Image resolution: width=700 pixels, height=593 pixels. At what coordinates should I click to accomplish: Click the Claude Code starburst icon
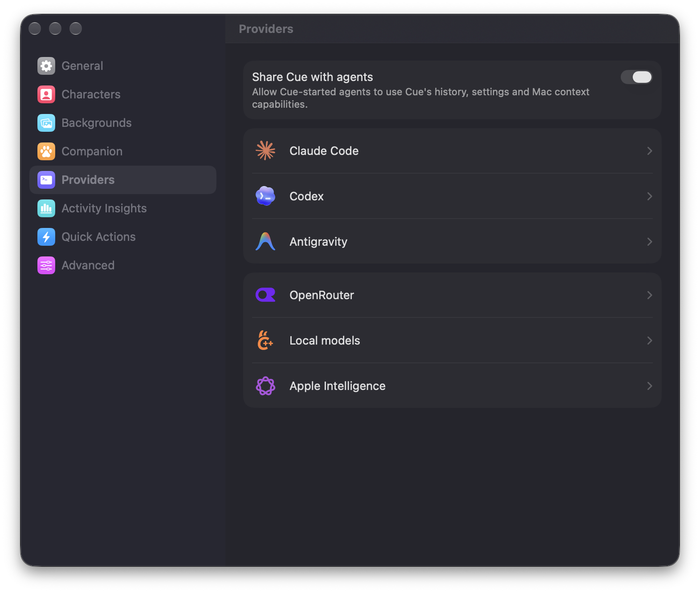tap(265, 150)
